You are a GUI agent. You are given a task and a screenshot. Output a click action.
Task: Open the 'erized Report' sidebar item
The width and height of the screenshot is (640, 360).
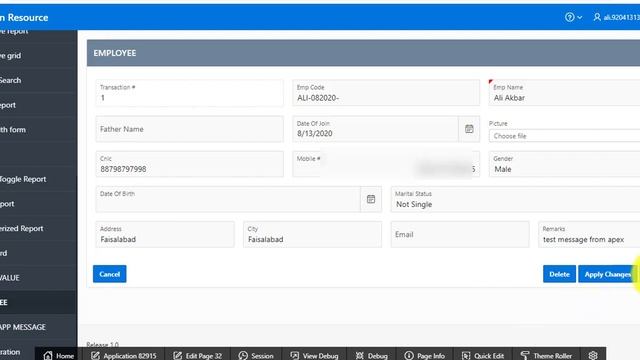pyautogui.click(x=38, y=229)
